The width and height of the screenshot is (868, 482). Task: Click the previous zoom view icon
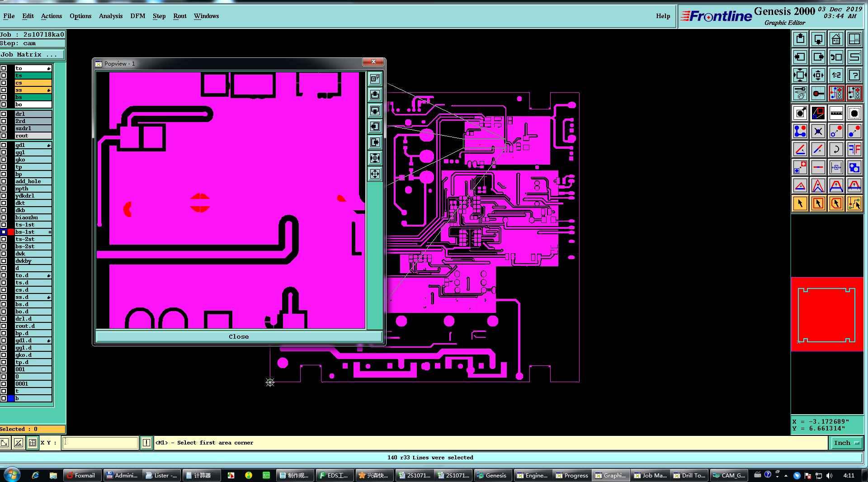coord(836,57)
